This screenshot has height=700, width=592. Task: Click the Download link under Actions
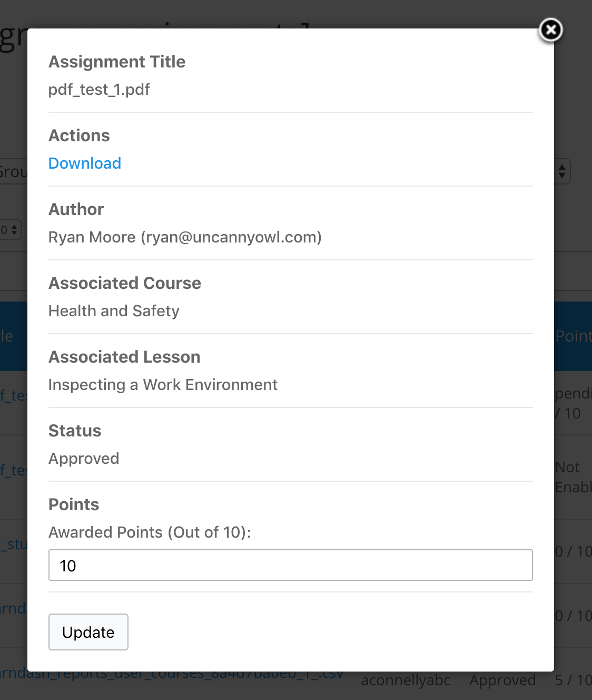(85, 163)
